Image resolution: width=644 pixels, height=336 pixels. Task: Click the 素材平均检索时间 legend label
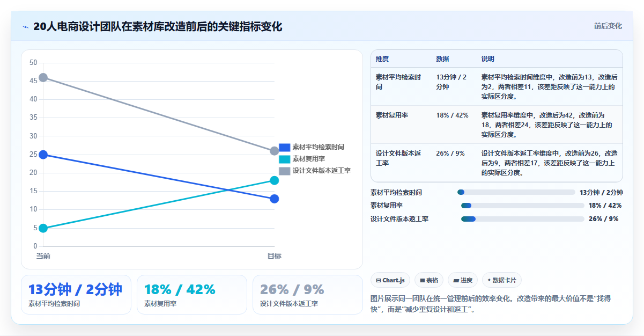point(319,147)
